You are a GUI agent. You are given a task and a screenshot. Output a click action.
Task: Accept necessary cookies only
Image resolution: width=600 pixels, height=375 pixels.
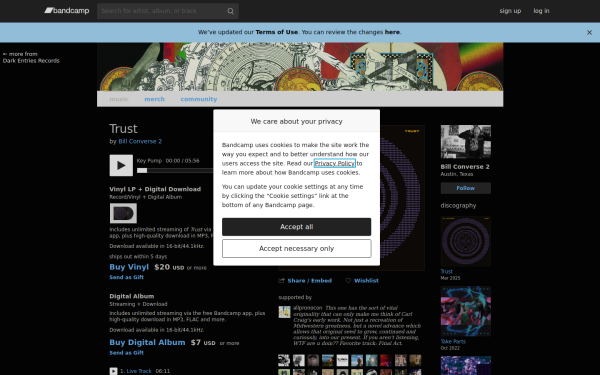(x=297, y=249)
